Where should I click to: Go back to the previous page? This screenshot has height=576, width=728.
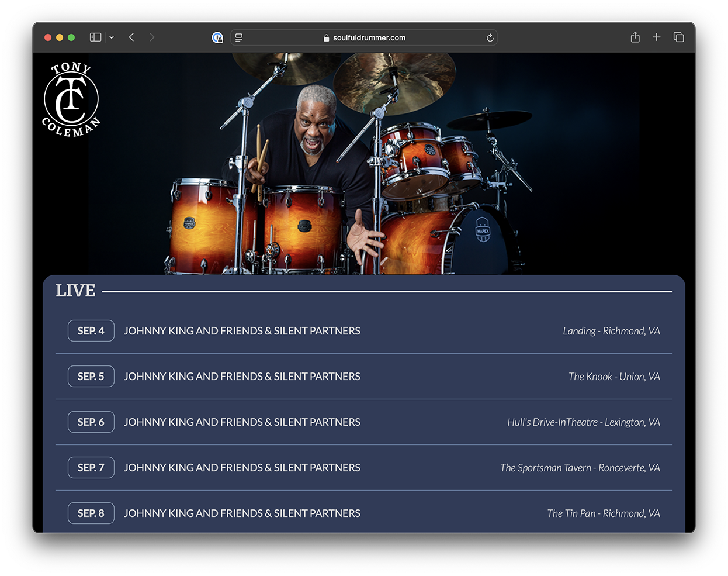(x=131, y=37)
